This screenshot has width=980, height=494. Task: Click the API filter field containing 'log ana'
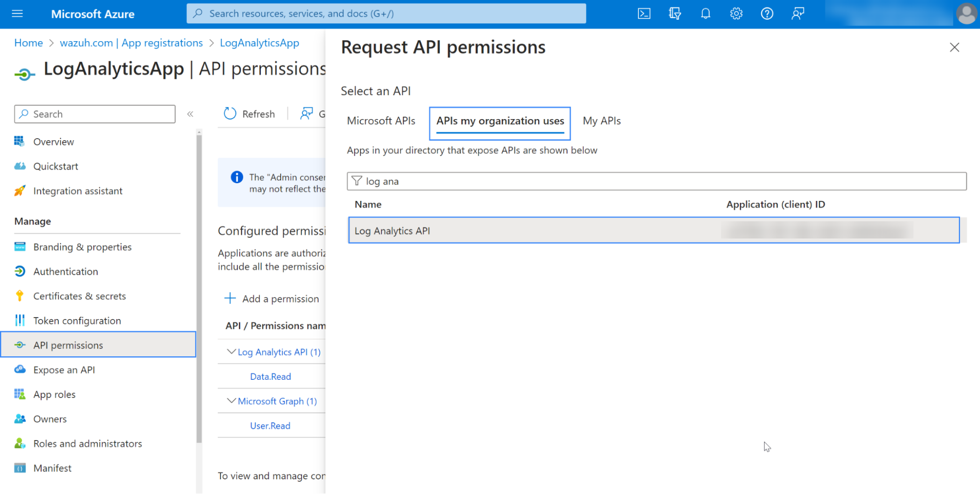coord(657,181)
